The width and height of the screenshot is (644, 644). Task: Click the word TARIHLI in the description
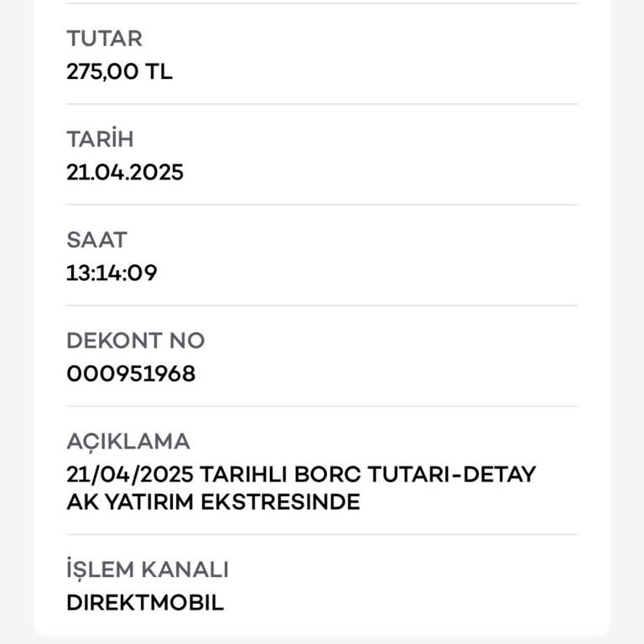[244, 475]
